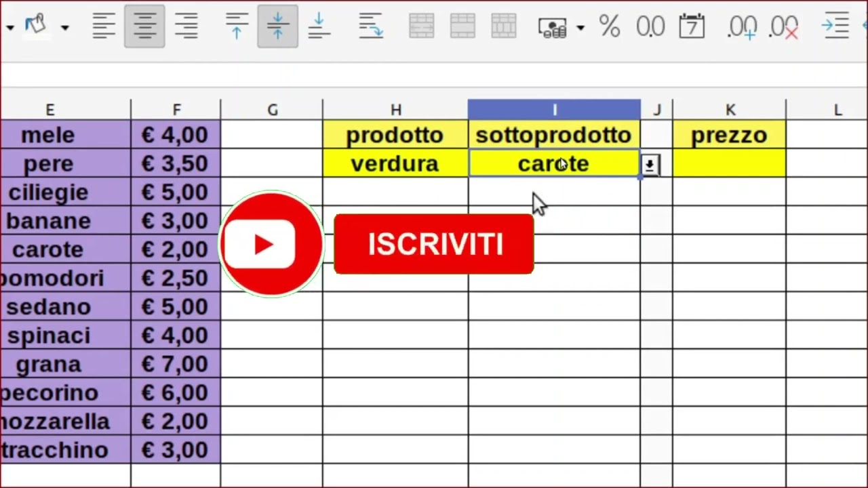
Task: Click the 'prodotto' header cell
Action: pos(395,135)
